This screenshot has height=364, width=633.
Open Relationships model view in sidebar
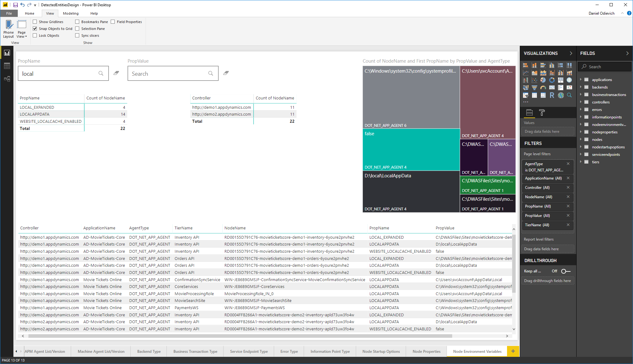tap(7, 79)
